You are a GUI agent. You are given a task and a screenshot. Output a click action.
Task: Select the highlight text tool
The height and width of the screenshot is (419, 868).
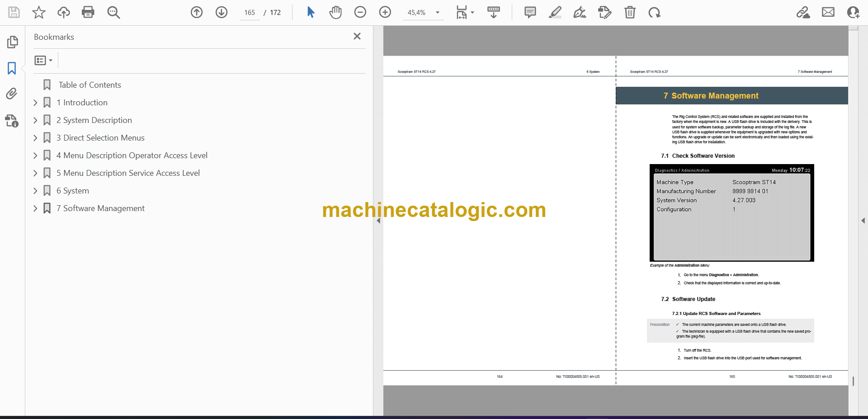click(555, 12)
